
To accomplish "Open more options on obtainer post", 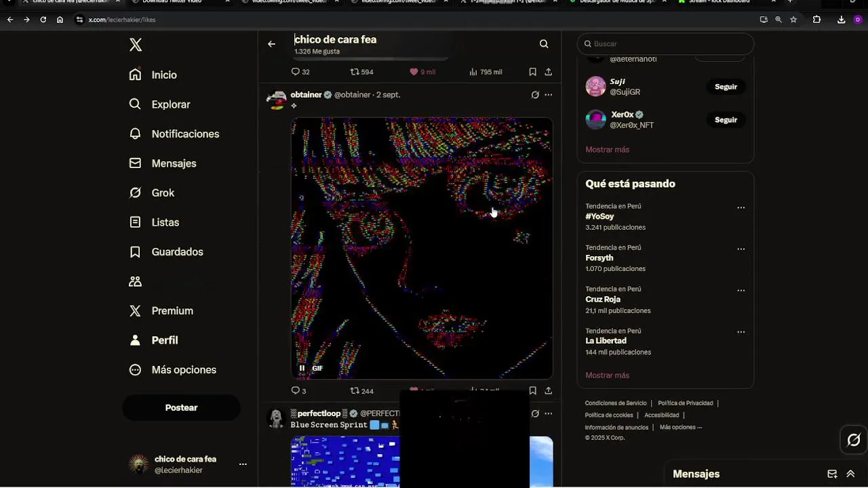I will 548,95.
